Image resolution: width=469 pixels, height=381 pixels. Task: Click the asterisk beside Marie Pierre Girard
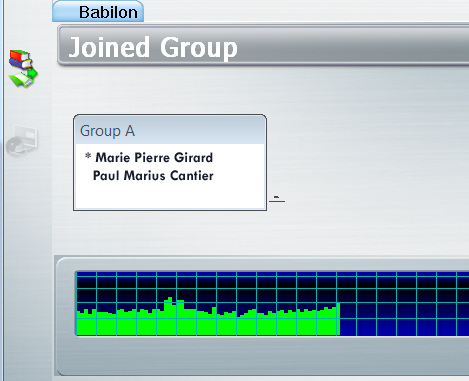click(x=88, y=156)
